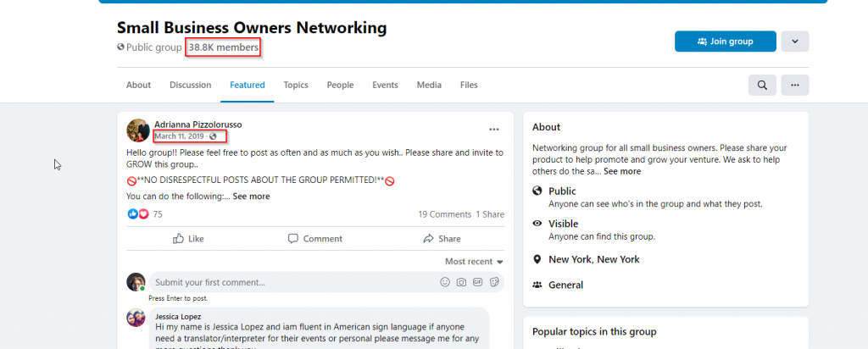The image size is (868, 349).
Task: Open the Files tab
Action: tap(469, 86)
